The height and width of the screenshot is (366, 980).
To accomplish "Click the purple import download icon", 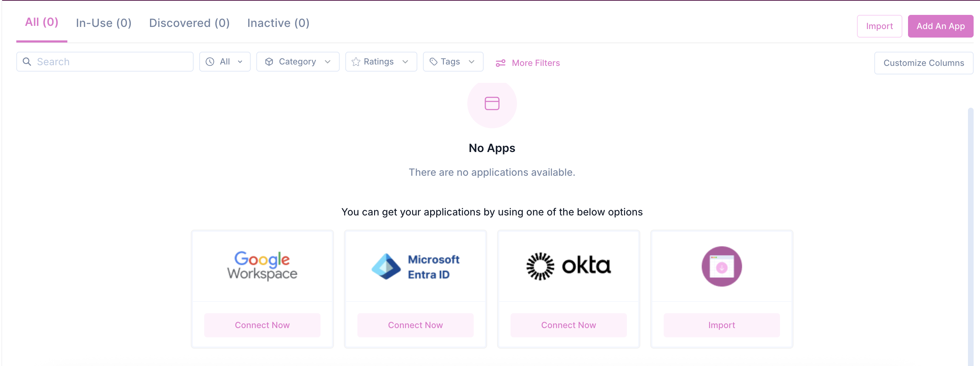I will click(x=722, y=266).
